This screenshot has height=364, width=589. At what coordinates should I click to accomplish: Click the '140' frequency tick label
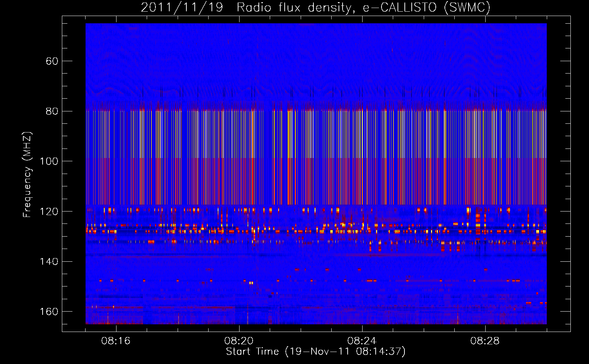click(49, 261)
